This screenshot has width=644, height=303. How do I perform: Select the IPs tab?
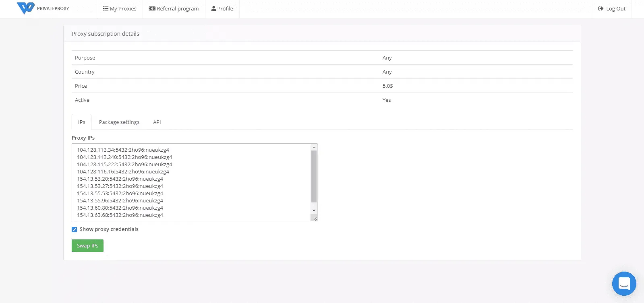81,122
